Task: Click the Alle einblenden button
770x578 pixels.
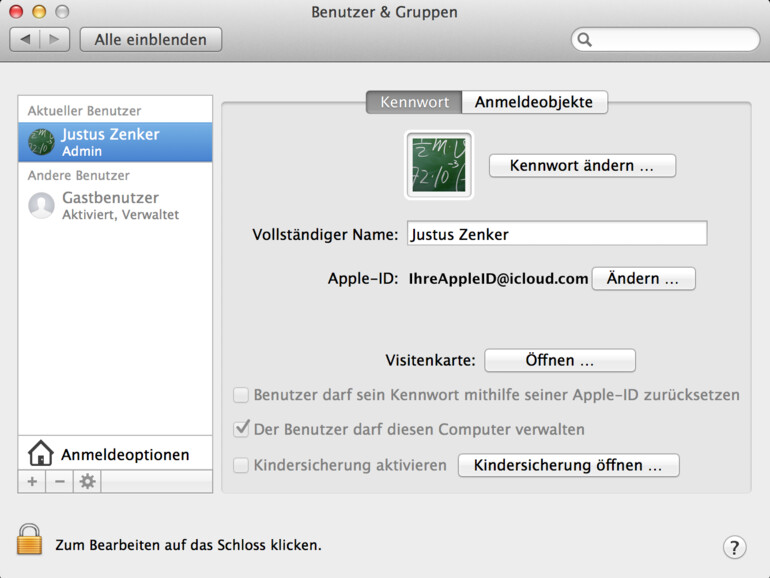Action: coord(151,39)
